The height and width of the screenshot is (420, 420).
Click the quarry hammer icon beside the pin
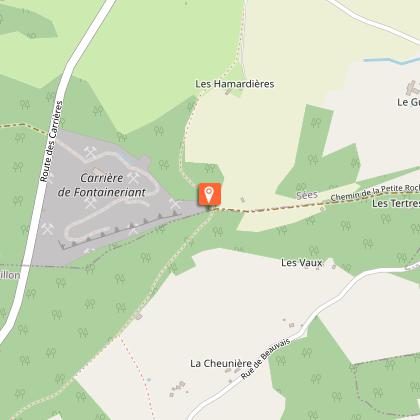(175, 204)
